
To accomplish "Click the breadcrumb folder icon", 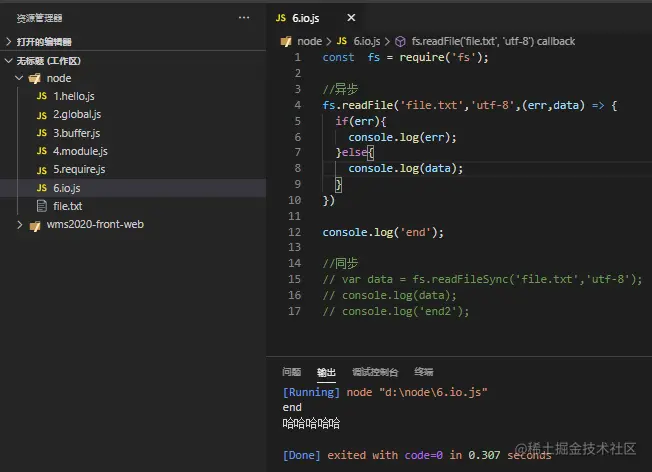I will [x=286, y=42].
